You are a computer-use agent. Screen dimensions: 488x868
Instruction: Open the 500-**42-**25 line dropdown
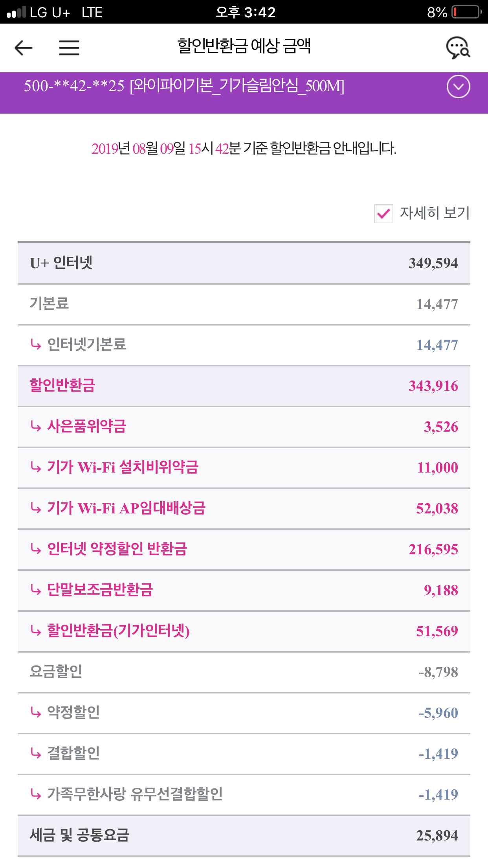point(184,86)
